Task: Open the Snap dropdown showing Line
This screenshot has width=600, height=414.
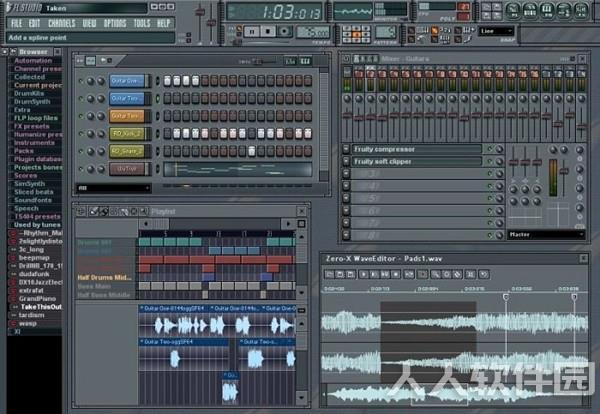Action: 496,31
